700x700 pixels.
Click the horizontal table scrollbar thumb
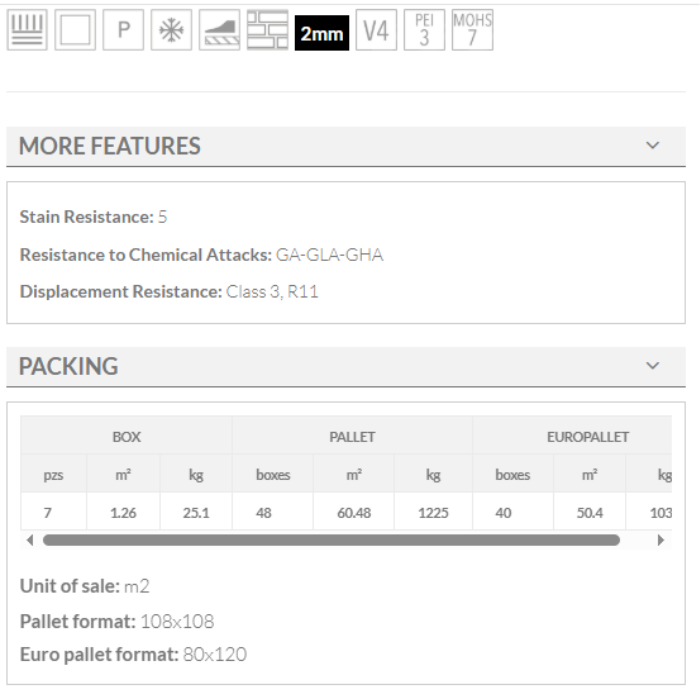coord(330,540)
